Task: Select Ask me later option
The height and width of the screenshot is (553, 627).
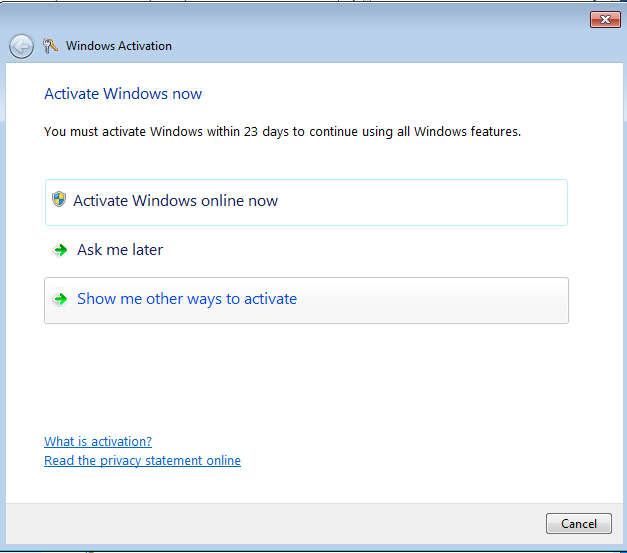Action: coord(306,250)
